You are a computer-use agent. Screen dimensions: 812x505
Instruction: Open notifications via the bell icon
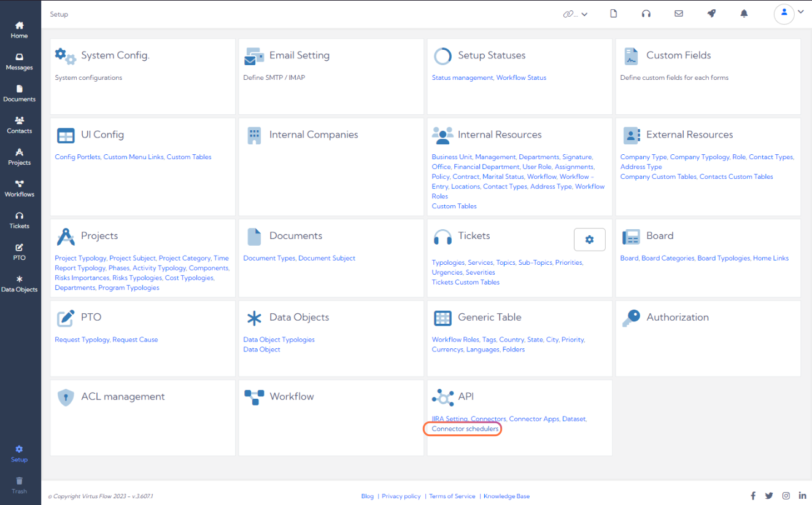pos(743,13)
